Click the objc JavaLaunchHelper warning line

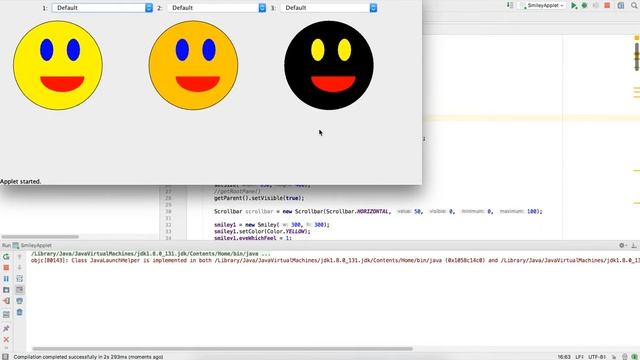coord(335,260)
